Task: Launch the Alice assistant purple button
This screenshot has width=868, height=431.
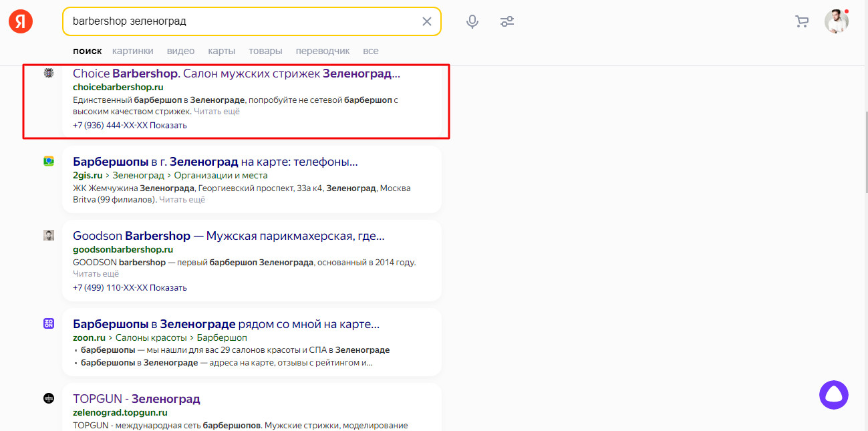Action: coord(834,395)
